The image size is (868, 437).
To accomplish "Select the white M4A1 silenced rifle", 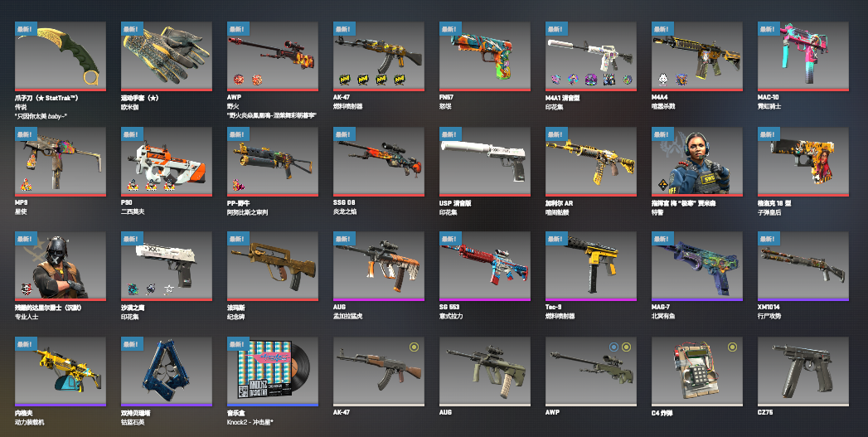I will [x=591, y=56].
